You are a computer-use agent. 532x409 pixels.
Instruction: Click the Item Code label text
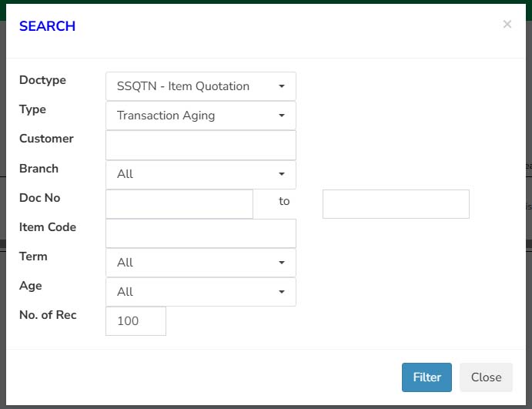(x=48, y=227)
